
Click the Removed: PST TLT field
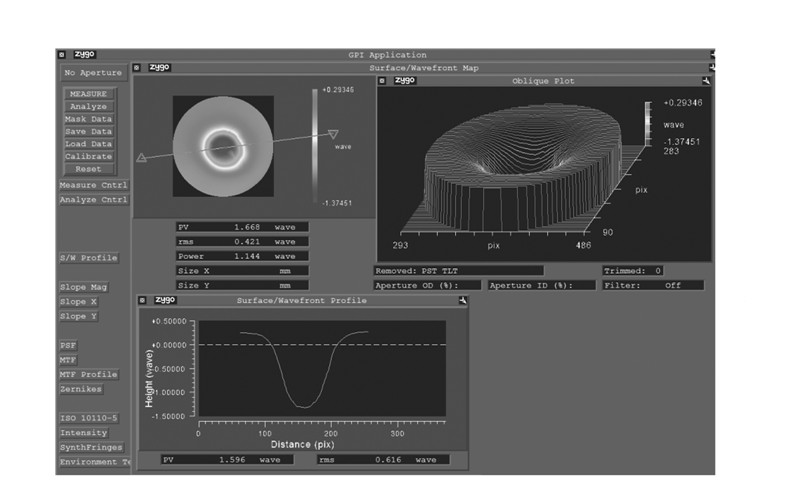click(459, 271)
